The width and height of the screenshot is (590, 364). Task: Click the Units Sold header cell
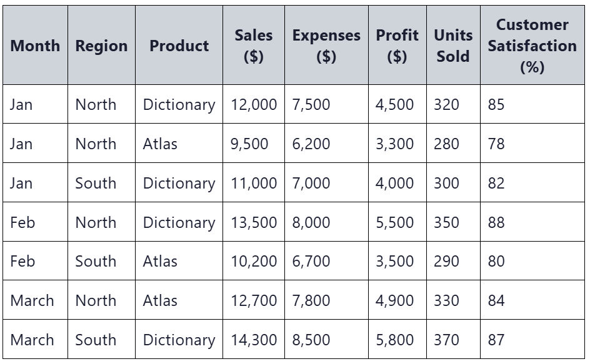click(453, 45)
